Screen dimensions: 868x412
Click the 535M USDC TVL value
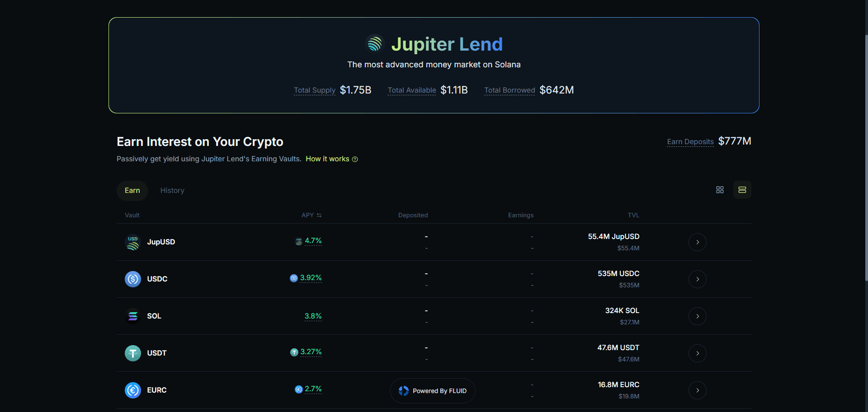(618, 274)
